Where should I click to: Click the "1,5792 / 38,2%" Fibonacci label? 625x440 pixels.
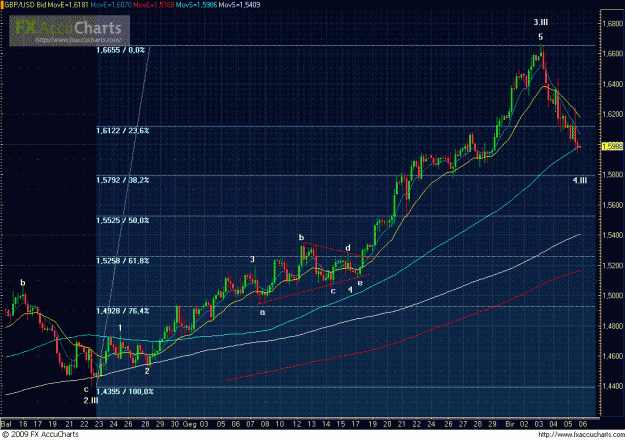[122, 180]
